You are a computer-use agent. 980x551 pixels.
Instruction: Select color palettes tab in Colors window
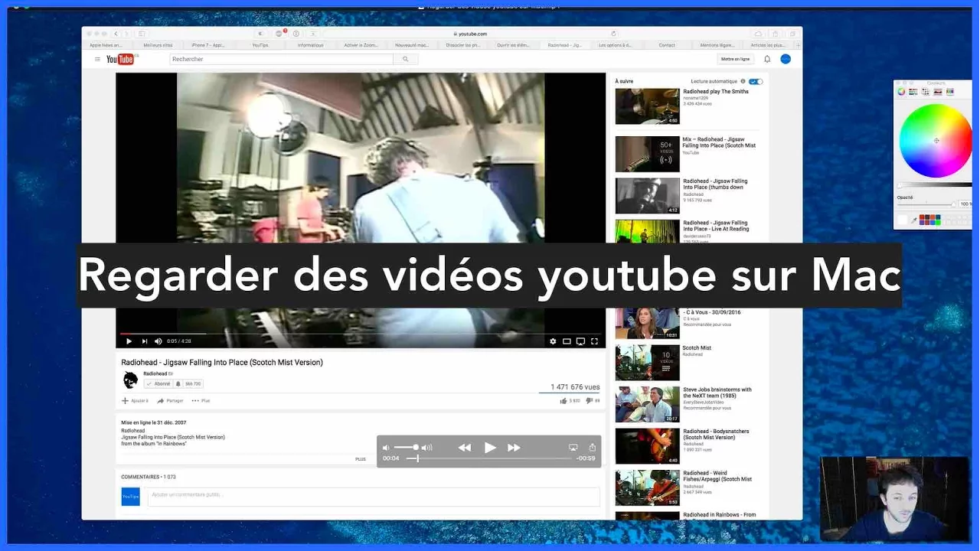click(x=926, y=92)
